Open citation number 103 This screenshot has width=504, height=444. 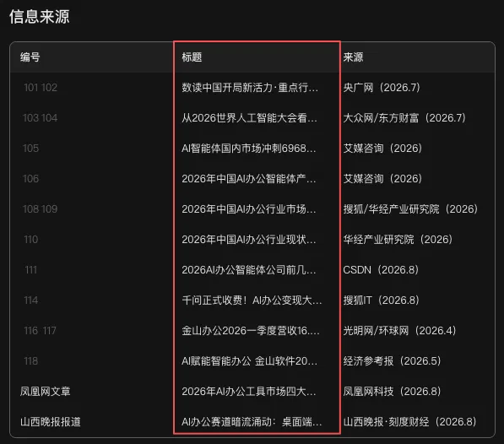(31, 118)
